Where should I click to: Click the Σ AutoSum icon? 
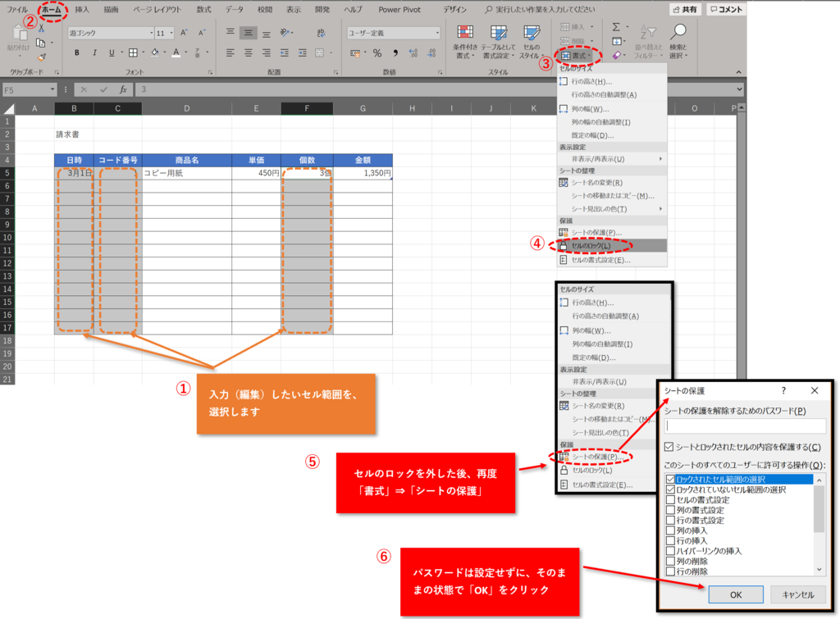click(615, 27)
